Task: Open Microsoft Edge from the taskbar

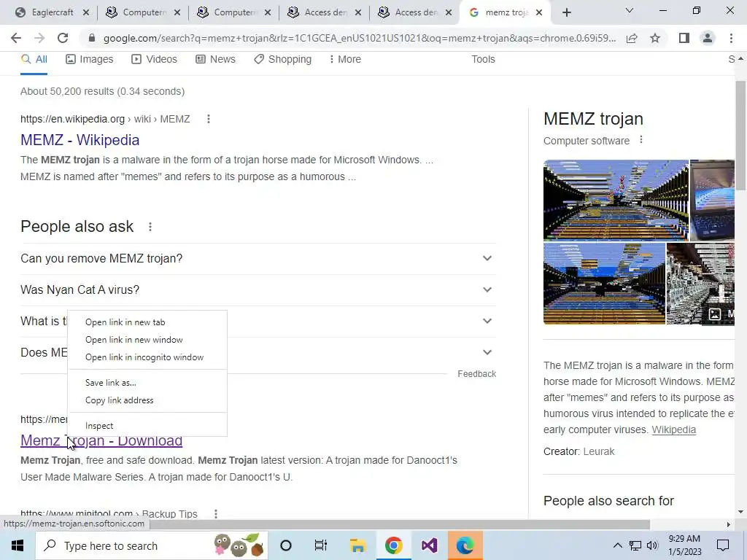Action: pyautogui.click(x=465, y=545)
